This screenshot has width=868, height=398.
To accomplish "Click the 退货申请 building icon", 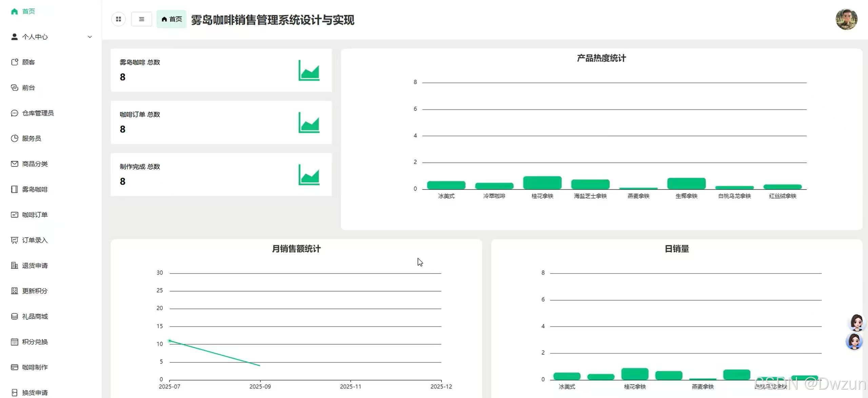I will click(14, 265).
